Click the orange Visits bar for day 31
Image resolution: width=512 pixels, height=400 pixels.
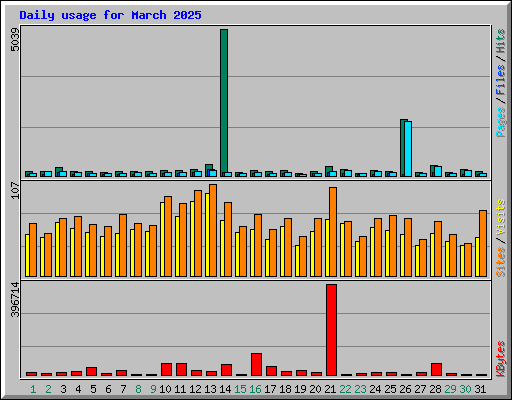(483, 243)
